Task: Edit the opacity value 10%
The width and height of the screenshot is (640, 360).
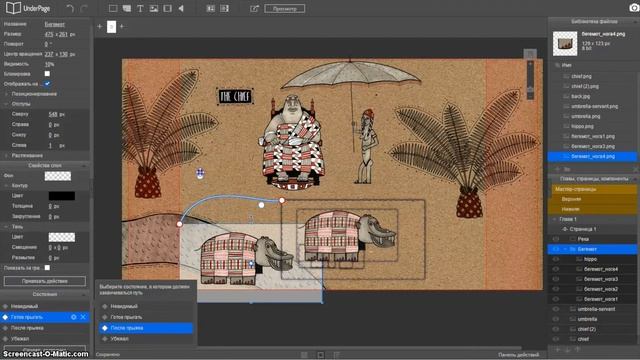Action: coord(49,64)
